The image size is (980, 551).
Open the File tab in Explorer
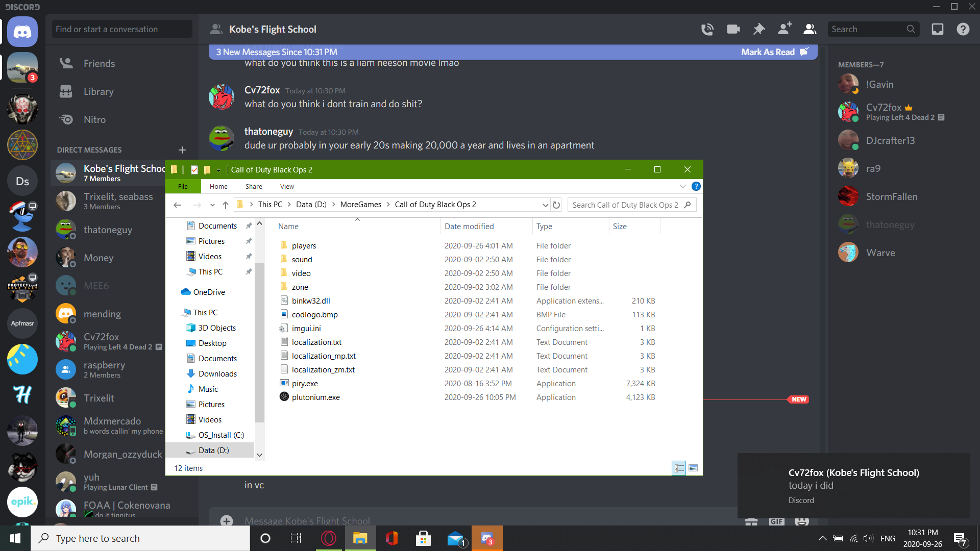click(183, 186)
